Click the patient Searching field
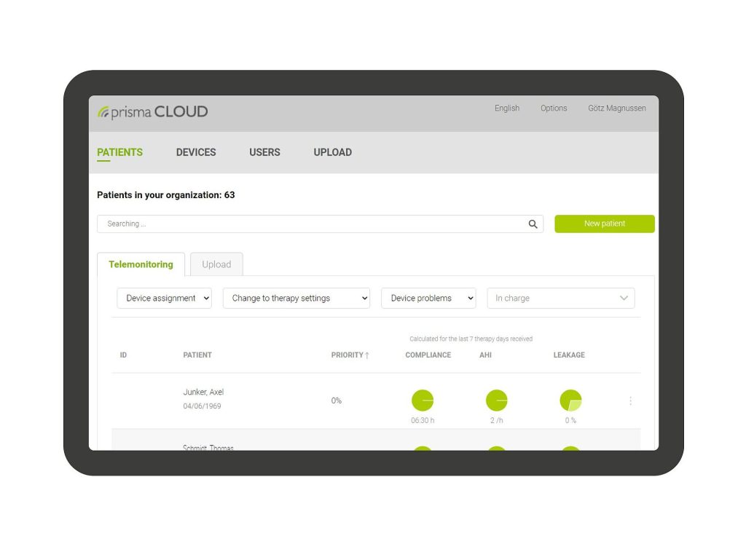 point(313,224)
